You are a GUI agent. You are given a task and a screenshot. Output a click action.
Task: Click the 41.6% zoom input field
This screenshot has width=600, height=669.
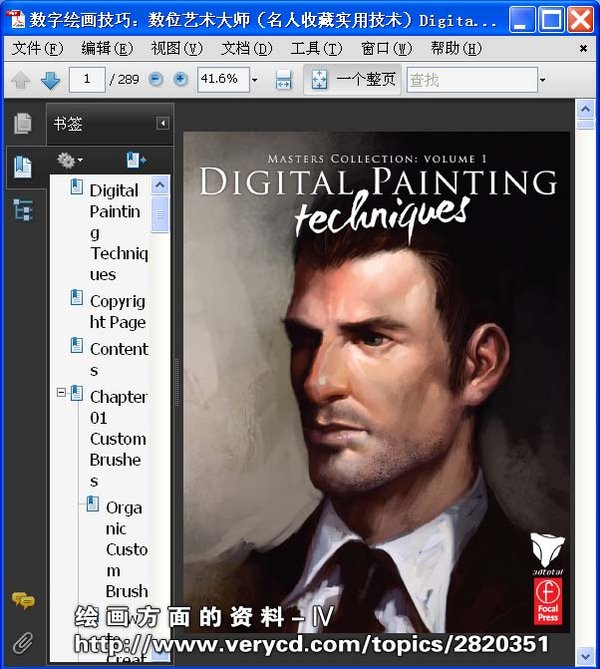[223, 79]
